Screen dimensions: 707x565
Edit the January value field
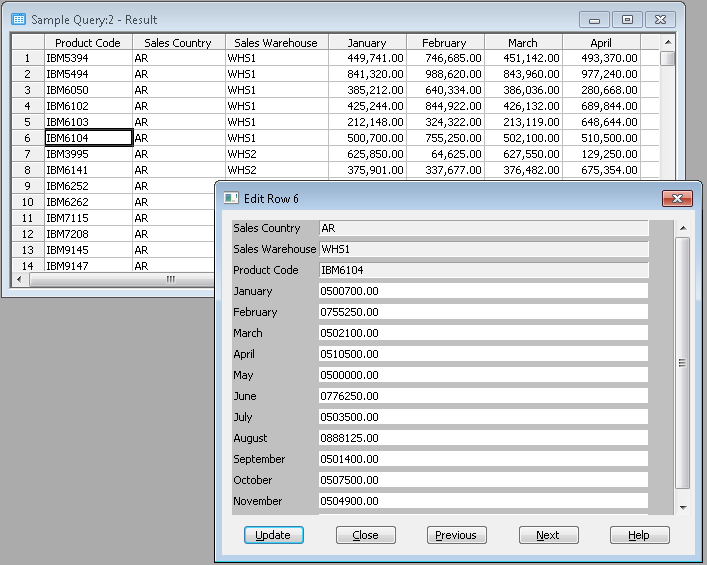coord(483,291)
